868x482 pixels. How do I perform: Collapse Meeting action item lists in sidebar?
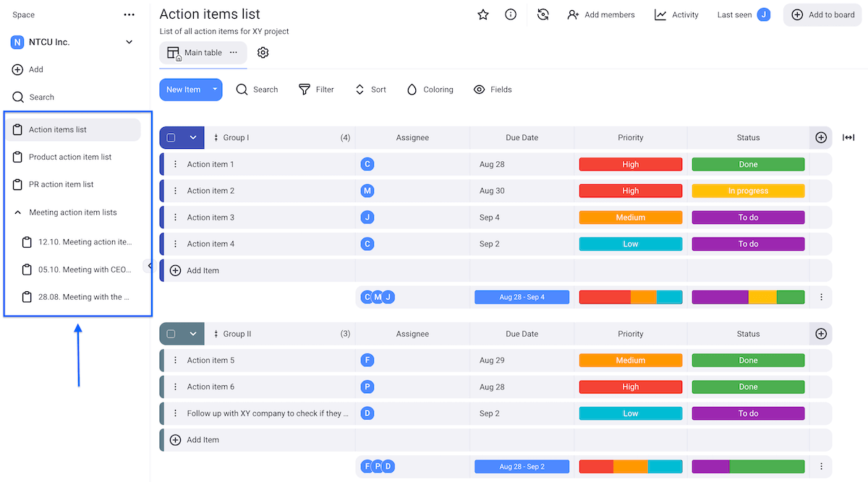[18, 212]
